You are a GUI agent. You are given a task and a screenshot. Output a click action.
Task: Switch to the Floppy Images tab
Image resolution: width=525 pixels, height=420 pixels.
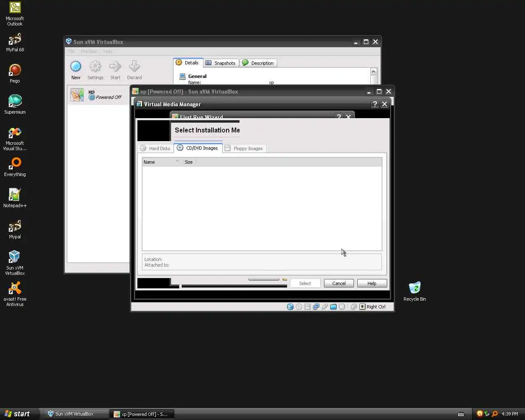[244, 148]
